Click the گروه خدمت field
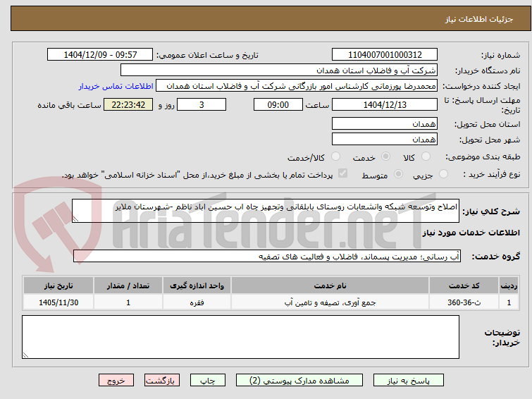 267,256
